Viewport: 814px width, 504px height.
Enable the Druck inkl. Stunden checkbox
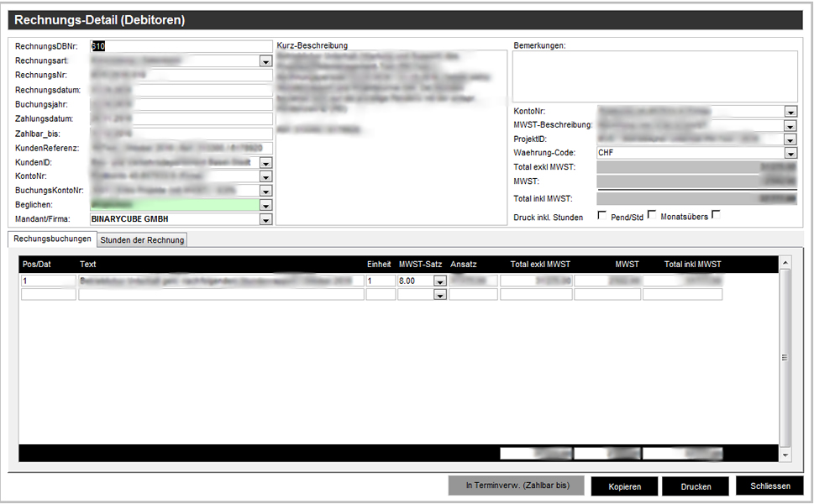point(601,216)
